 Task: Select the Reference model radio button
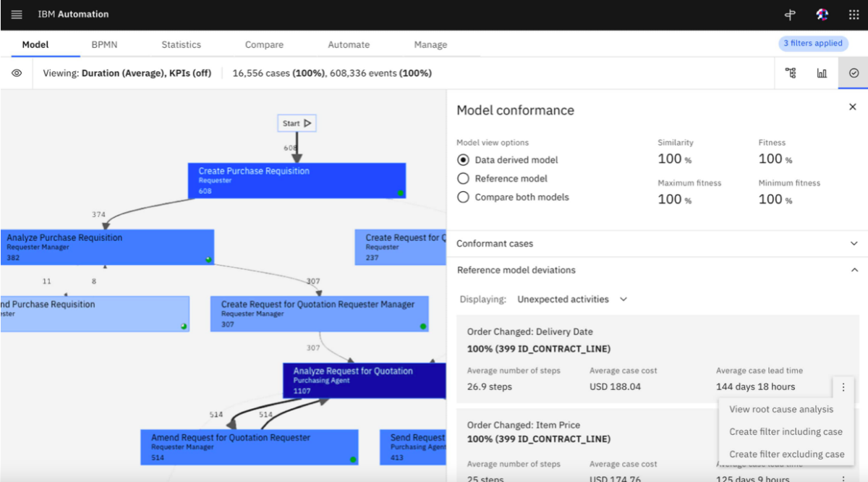[x=463, y=178]
